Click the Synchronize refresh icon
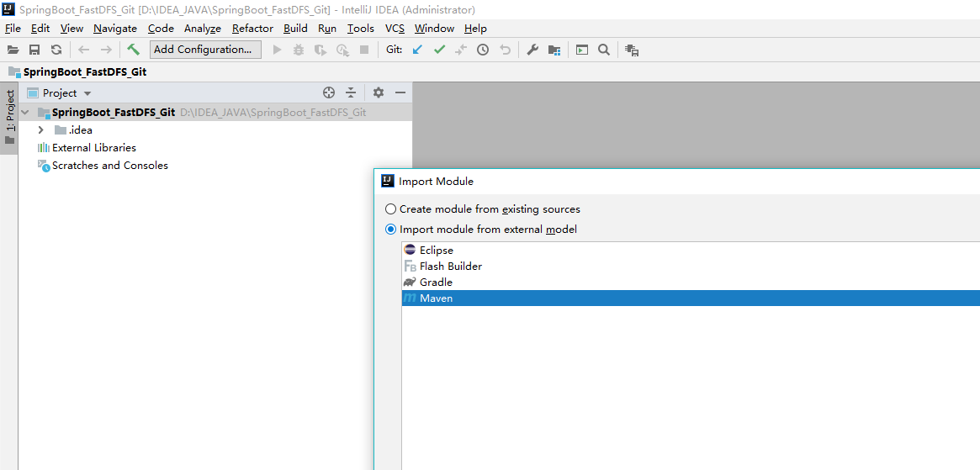This screenshot has height=470, width=980. (x=56, y=50)
